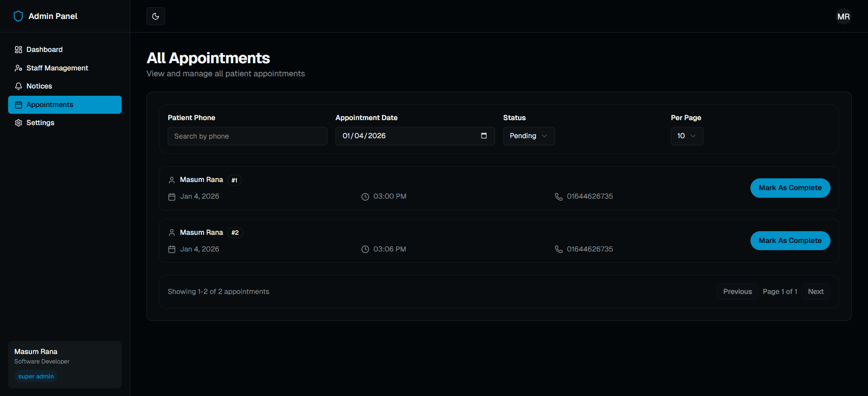Click the super admin badge
Viewport: 868px width, 396px height.
[x=36, y=377]
